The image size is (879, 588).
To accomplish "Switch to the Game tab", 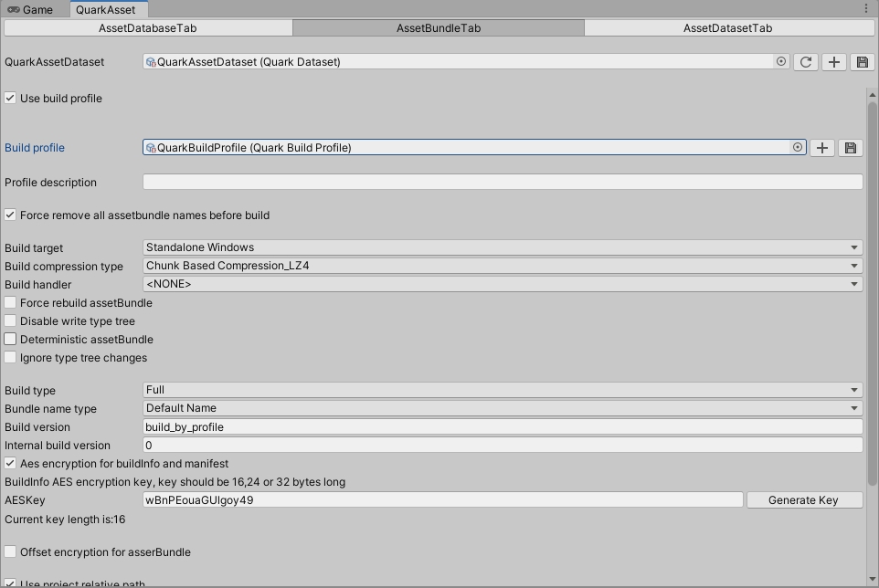I will click(x=30, y=9).
